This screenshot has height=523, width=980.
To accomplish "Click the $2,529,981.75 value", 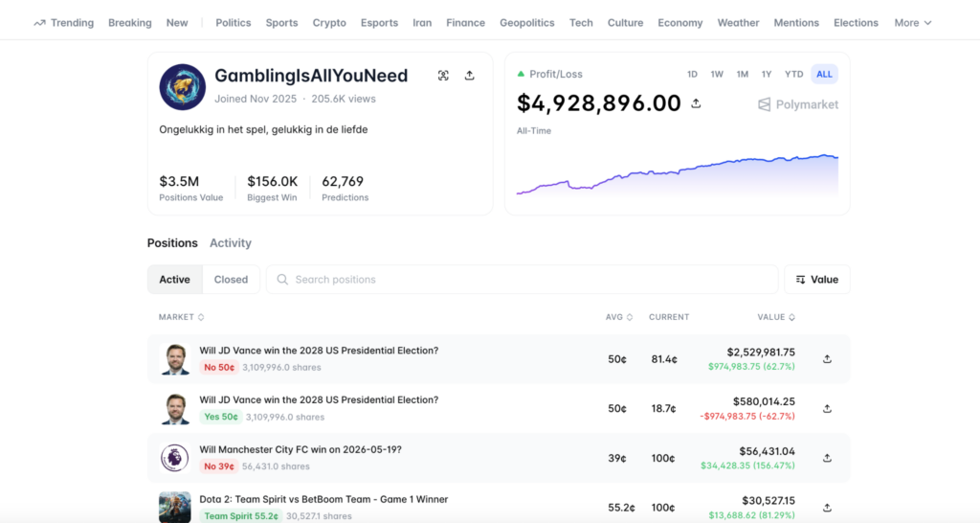I will tap(761, 352).
